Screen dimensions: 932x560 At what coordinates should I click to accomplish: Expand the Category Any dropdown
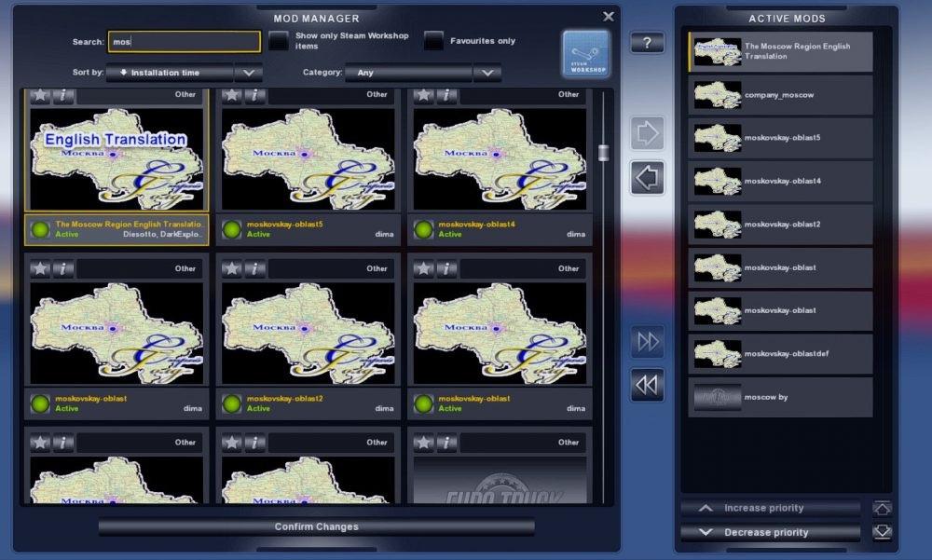(x=408, y=73)
